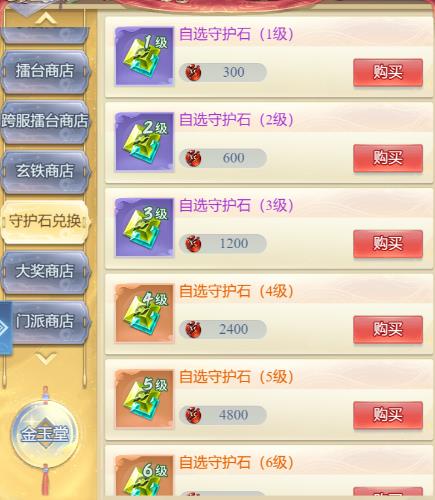The image size is (435, 500).
Task: Click the red currency icon beside 300
Action: click(193, 72)
